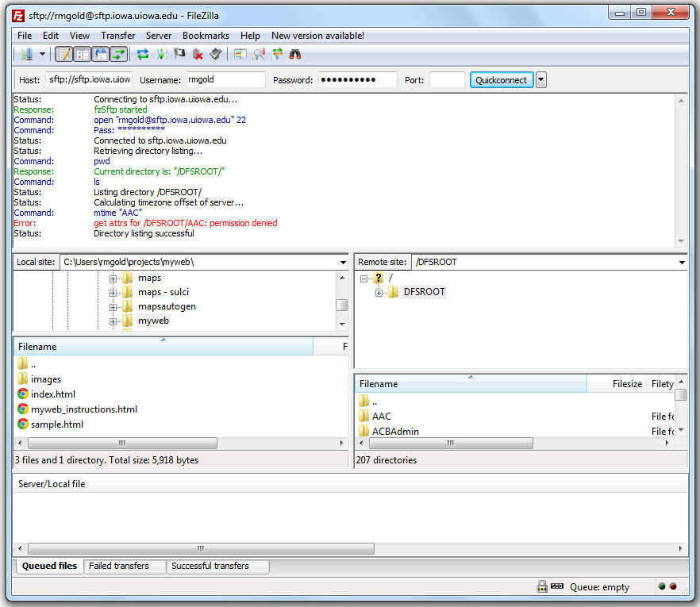Toggle synchronized browsing
Viewport: 700px width, 607px height.
(x=277, y=55)
